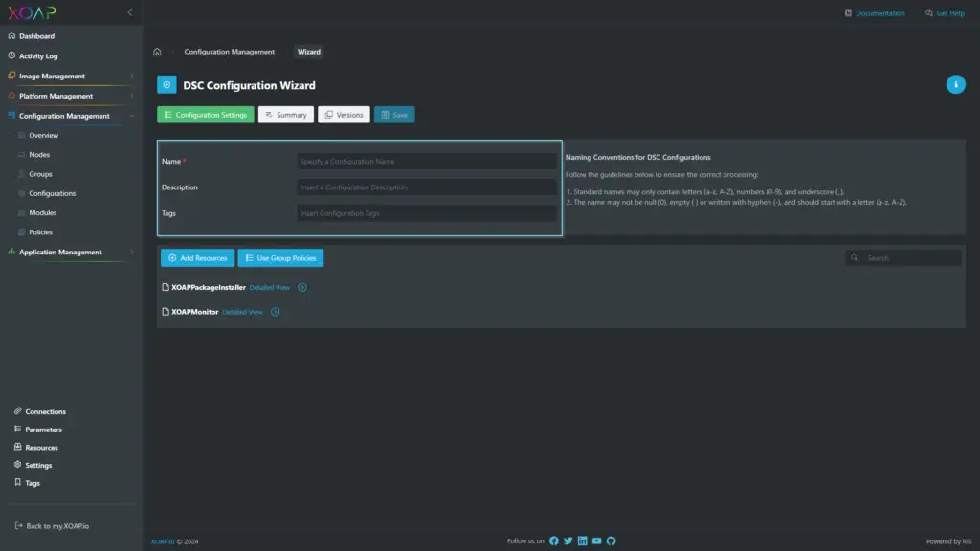Collapse the sidebar with the arrow icon

point(130,11)
